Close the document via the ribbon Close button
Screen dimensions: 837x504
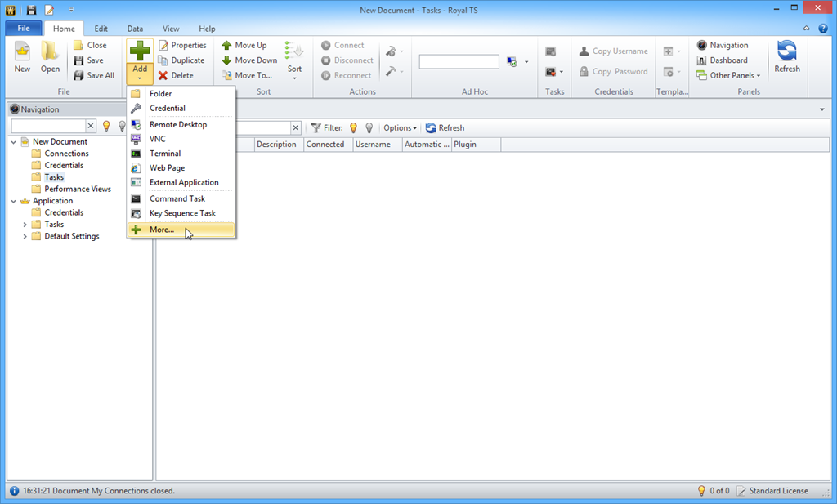pyautogui.click(x=90, y=45)
